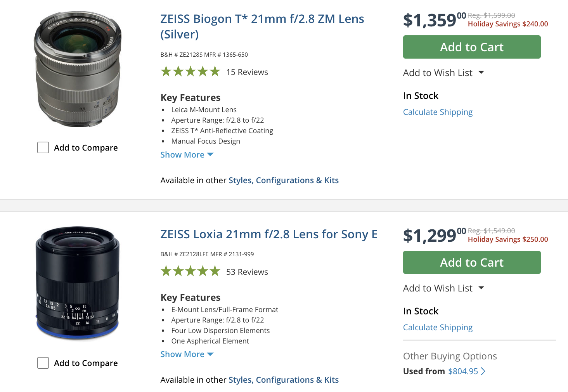Viewport: 568px width, 392px height.
Task: Show more key features for Loxia lens
Action: (x=187, y=354)
